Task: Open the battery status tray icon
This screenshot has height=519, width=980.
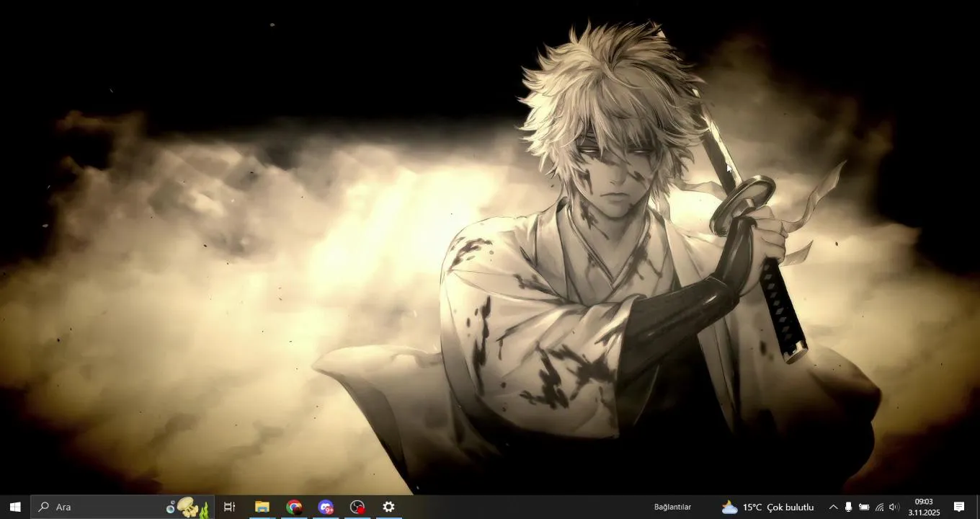Action: [x=864, y=507]
